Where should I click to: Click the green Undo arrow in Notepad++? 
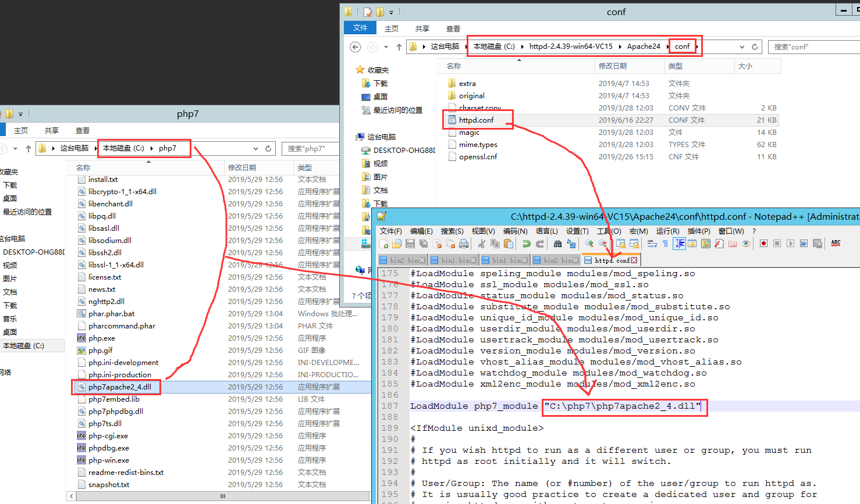point(526,244)
